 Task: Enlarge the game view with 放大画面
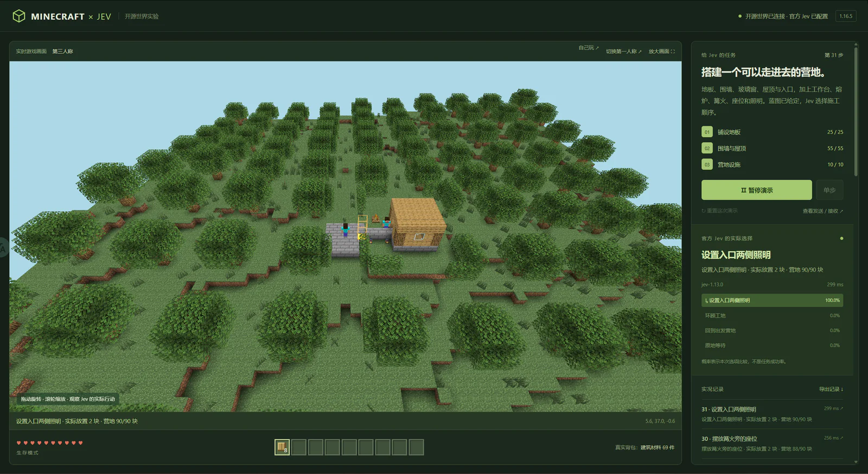pyautogui.click(x=661, y=52)
